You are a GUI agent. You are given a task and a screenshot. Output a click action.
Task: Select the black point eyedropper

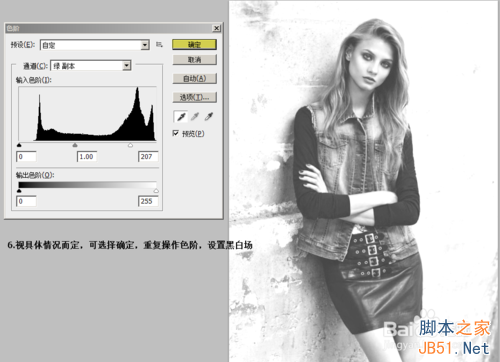coord(181,117)
